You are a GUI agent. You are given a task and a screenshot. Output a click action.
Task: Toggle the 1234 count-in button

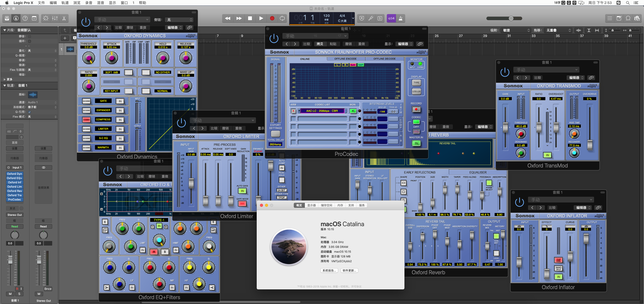point(391,18)
